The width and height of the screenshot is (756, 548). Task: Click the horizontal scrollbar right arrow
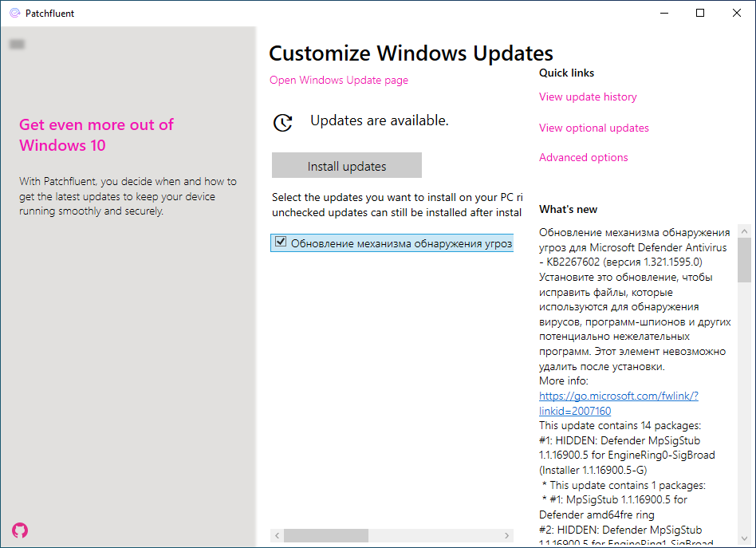(506, 535)
